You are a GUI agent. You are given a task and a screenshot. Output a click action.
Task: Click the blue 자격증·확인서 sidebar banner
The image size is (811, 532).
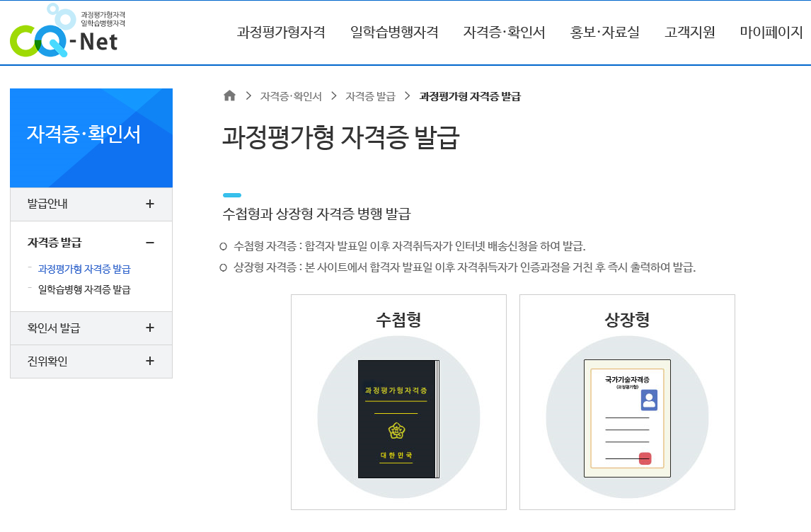[x=91, y=138]
